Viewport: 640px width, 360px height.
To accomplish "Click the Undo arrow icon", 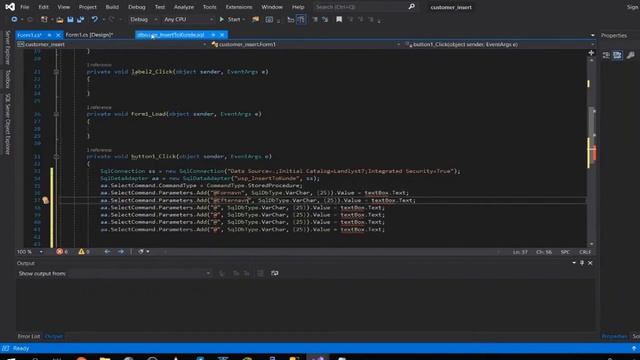I will coord(95,19).
